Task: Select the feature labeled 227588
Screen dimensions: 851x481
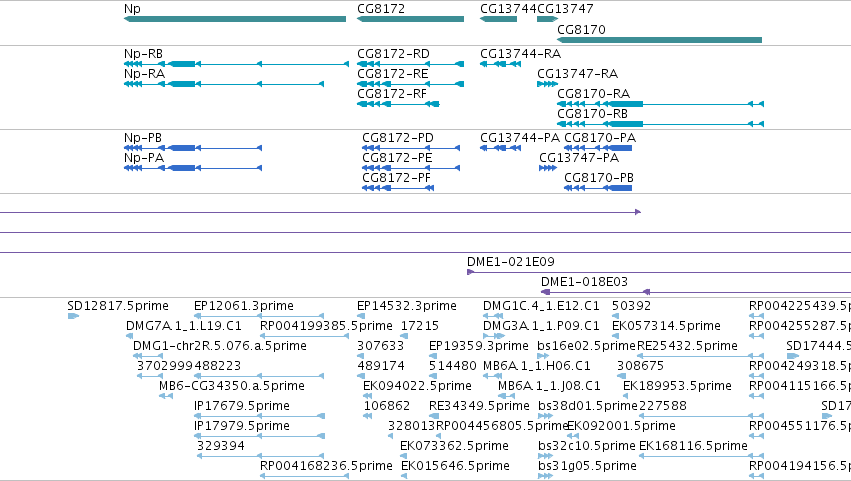Action: (663, 406)
